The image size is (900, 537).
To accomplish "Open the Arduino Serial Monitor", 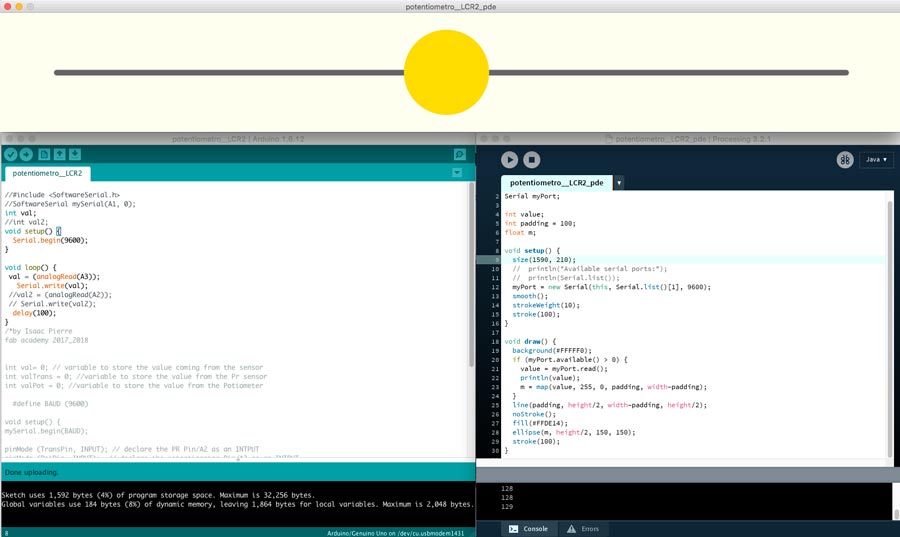I will click(460, 155).
